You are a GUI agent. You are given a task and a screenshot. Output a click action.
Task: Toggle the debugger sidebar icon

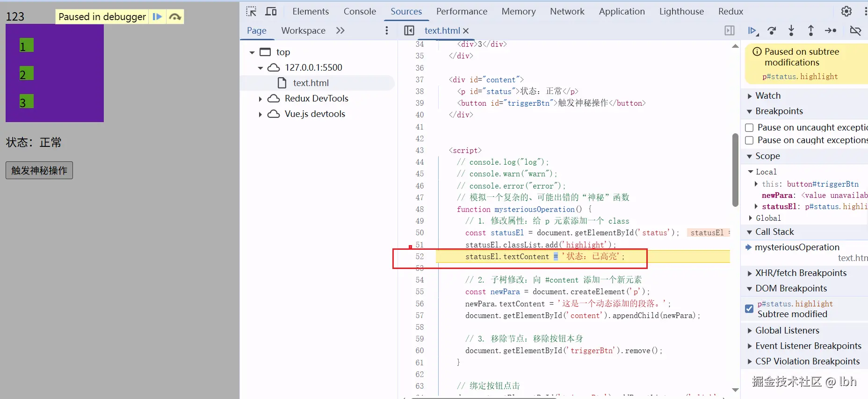pyautogui.click(x=730, y=30)
